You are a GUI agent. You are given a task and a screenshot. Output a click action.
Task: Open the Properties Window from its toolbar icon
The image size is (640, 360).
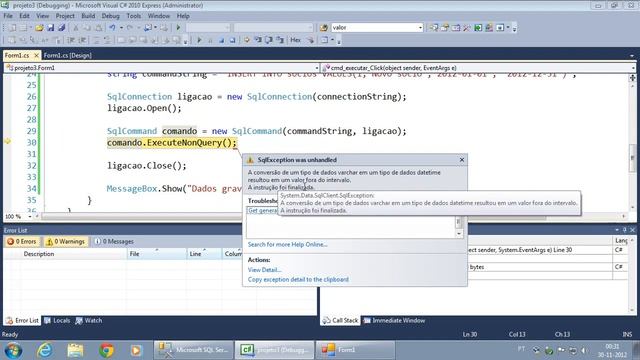[445, 28]
